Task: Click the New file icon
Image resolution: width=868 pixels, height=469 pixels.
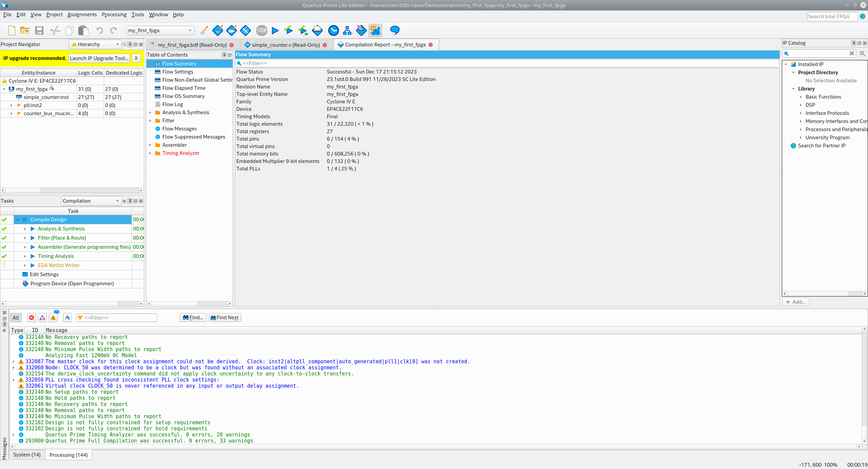Action: coord(12,30)
